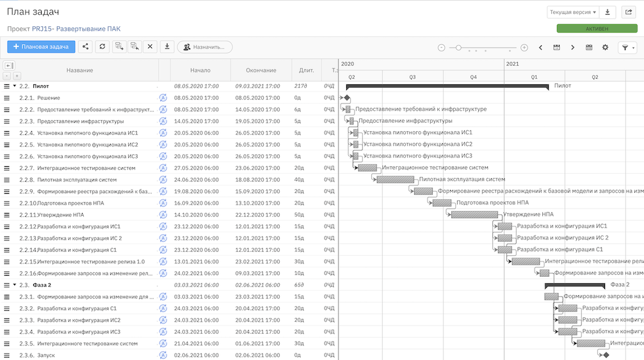Open the 'PRJ15- Развертывание ПАК' project link
The image size is (644, 360).
[x=76, y=29]
